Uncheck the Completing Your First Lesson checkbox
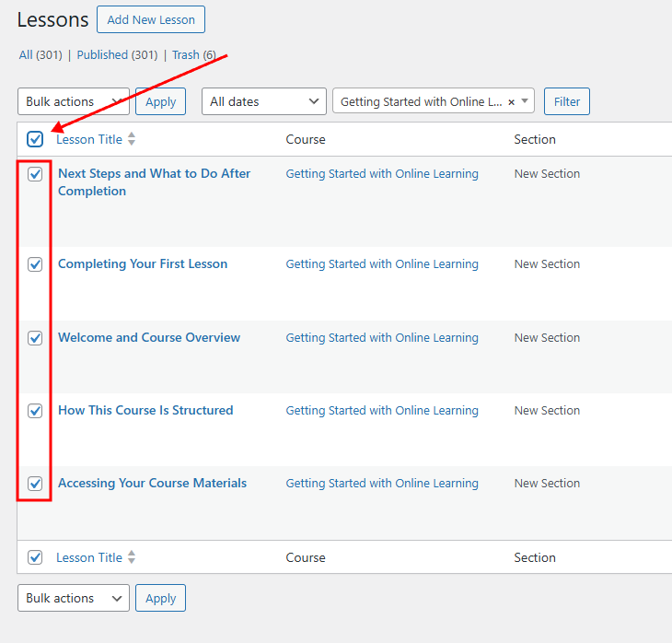 pyautogui.click(x=35, y=264)
